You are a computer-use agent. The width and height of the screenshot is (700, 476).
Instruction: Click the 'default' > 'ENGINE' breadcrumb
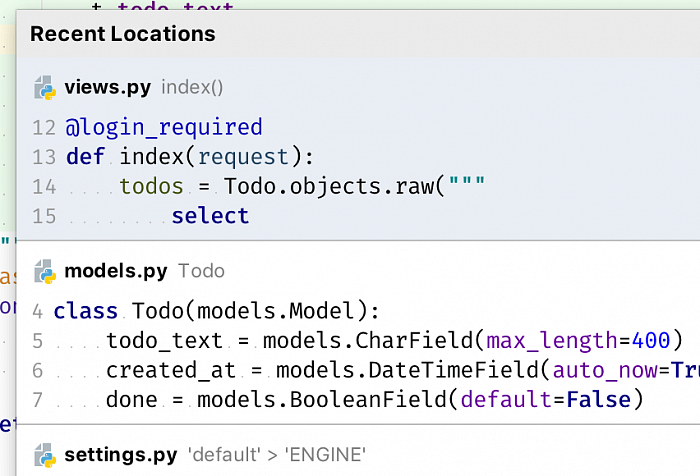(276, 455)
